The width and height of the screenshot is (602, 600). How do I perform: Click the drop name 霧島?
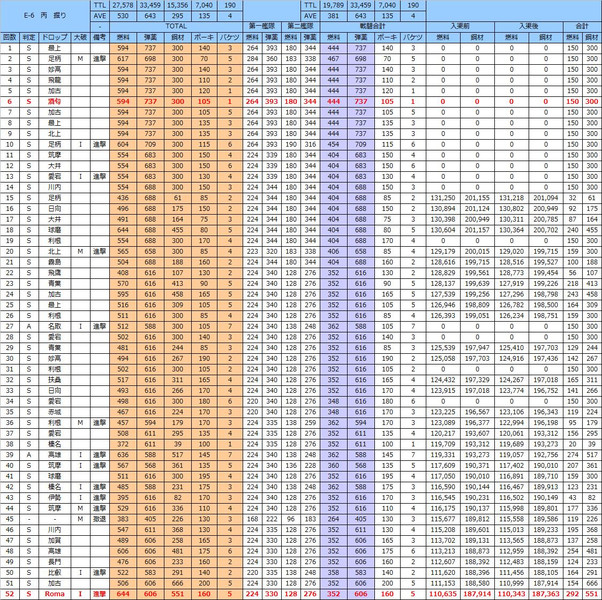[x=54, y=262]
